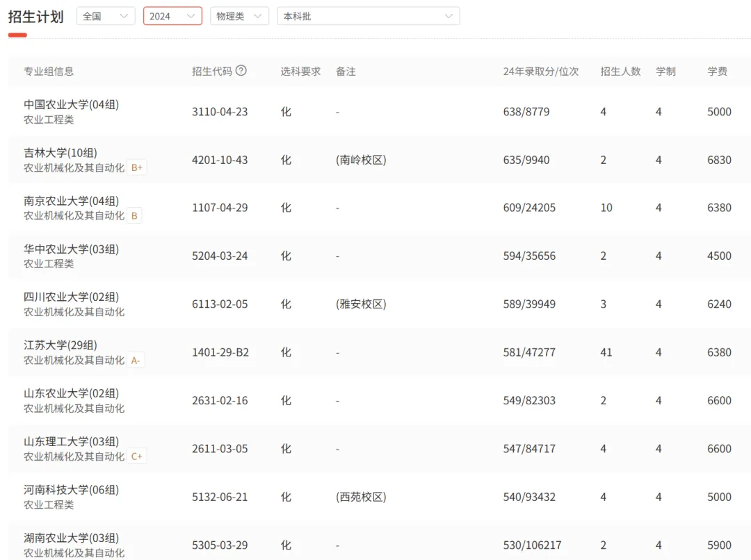Click the score 609/24205
Screen dimensions: 751x560
tap(529, 208)
